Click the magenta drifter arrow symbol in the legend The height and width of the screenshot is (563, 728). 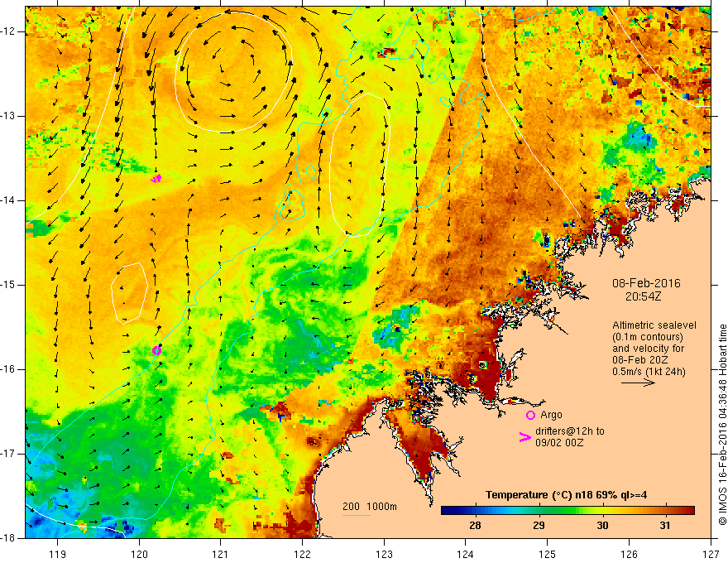coord(524,437)
